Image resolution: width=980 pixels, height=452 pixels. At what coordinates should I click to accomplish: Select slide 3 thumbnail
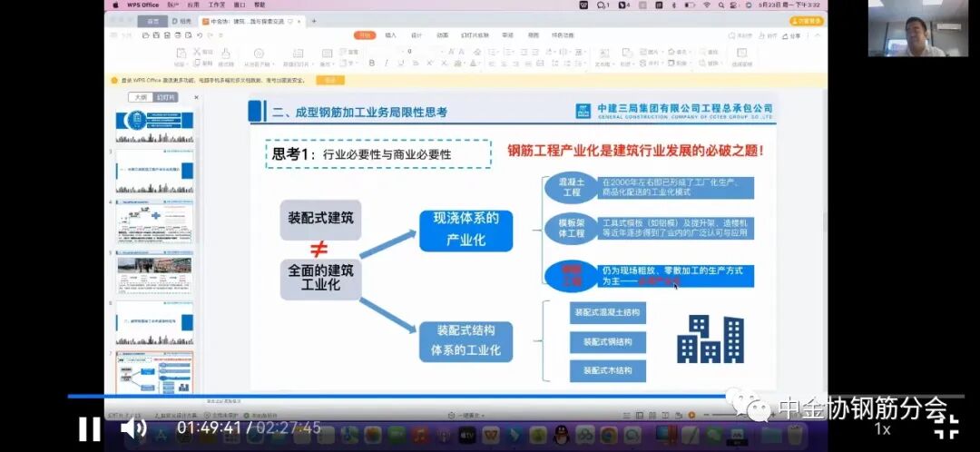[x=154, y=171]
